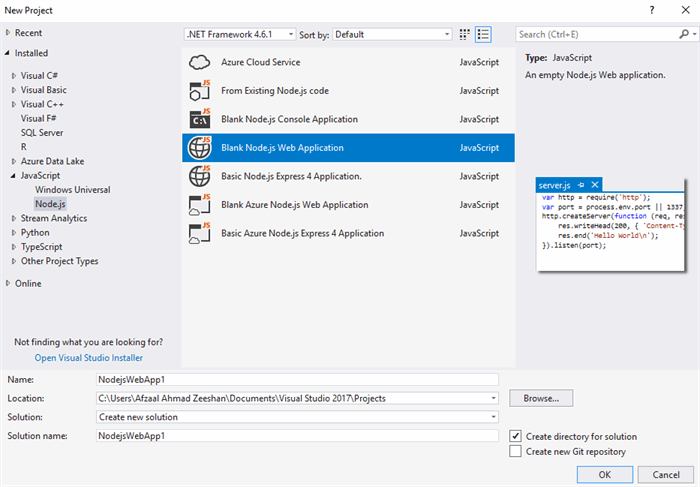This screenshot has width=700, height=487.
Task: Click the Basic Azure Node.js Express 4 icon
Action: tap(200, 233)
